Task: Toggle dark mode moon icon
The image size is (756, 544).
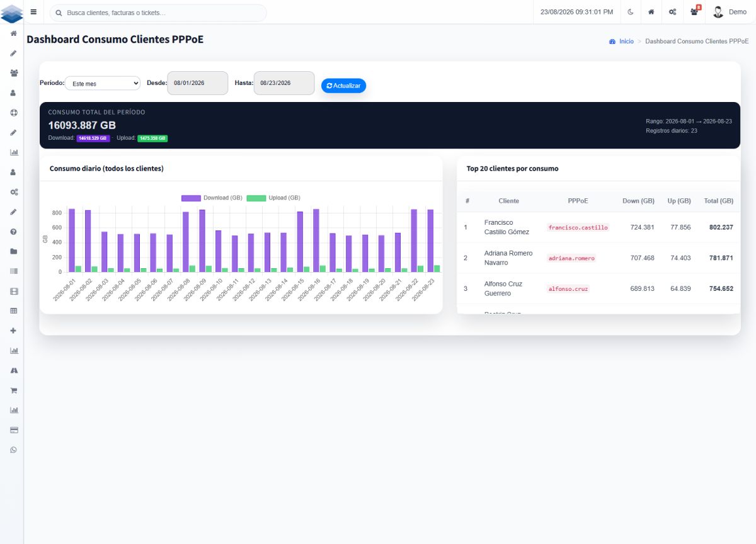Action: tap(631, 12)
